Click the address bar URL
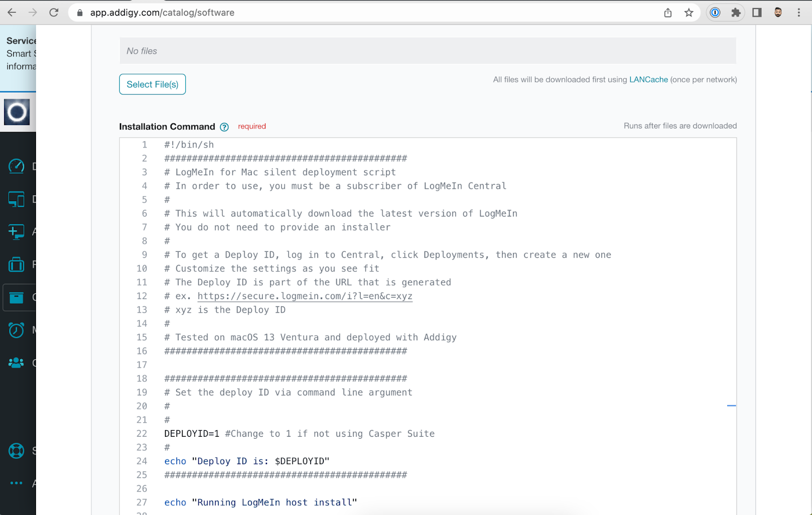 pos(162,13)
